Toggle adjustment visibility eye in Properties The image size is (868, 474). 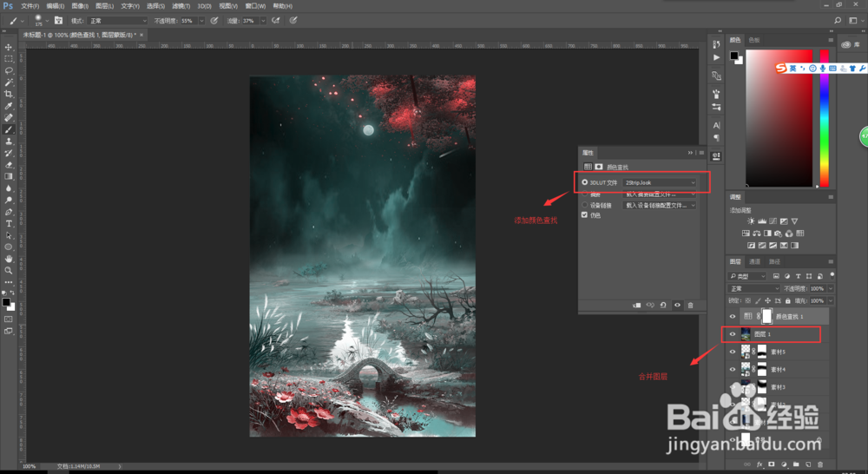pos(677,305)
